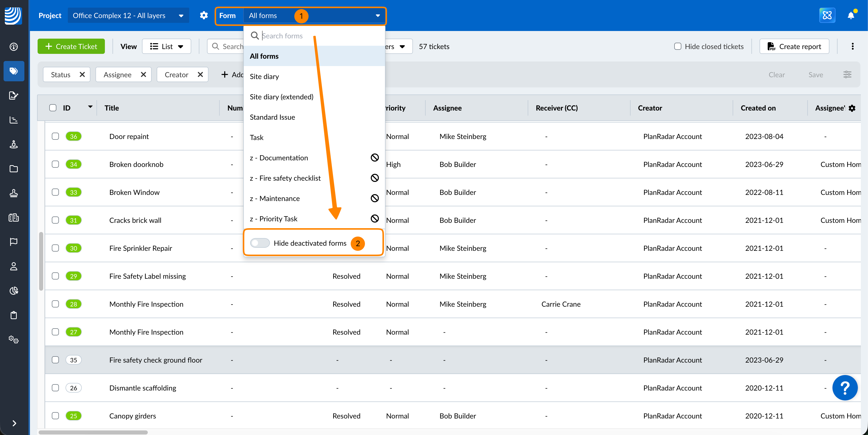Expand the List view dropdown

[166, 46]
